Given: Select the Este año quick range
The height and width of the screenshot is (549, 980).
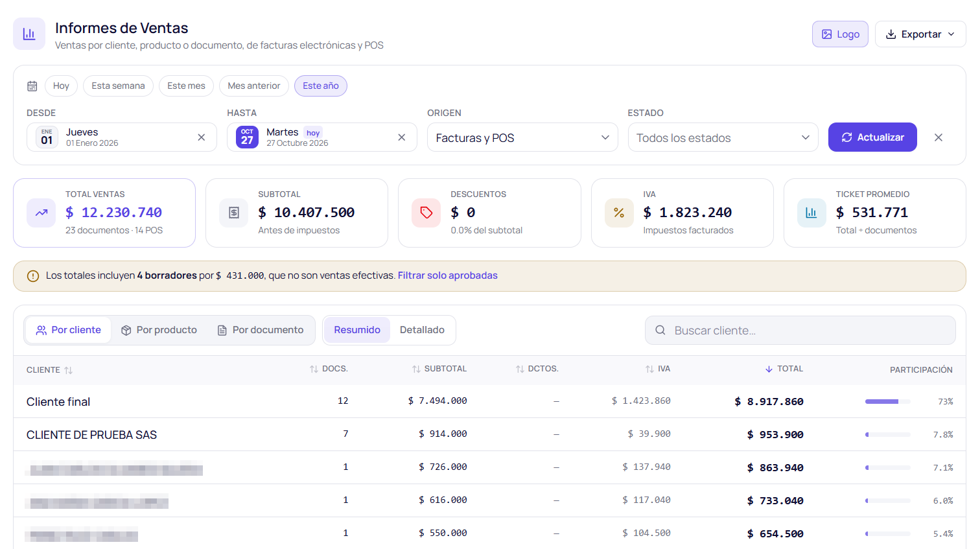Looking at the screenshot, I should (x=321, y=86).
